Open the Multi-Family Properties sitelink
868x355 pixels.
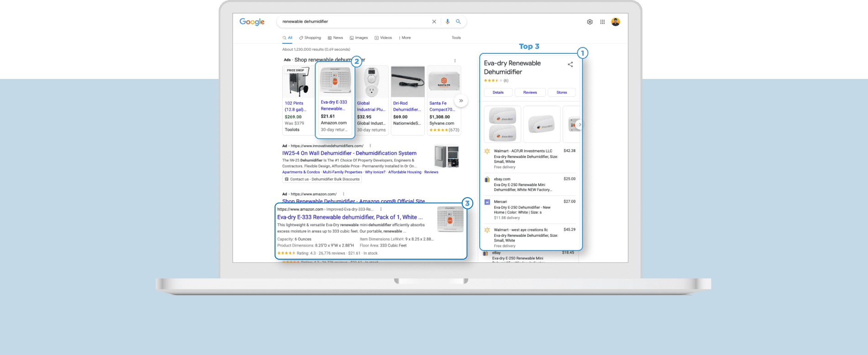[x=342, y=172]
